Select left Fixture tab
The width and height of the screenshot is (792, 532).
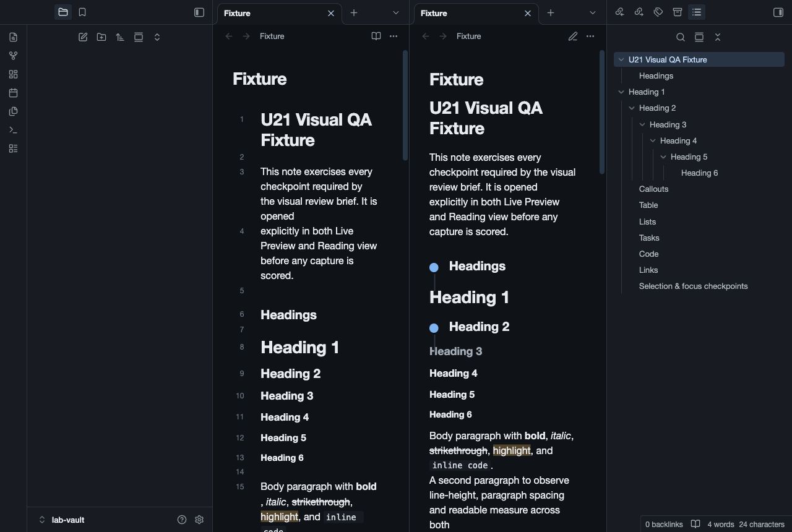click(x=280, y=13)
